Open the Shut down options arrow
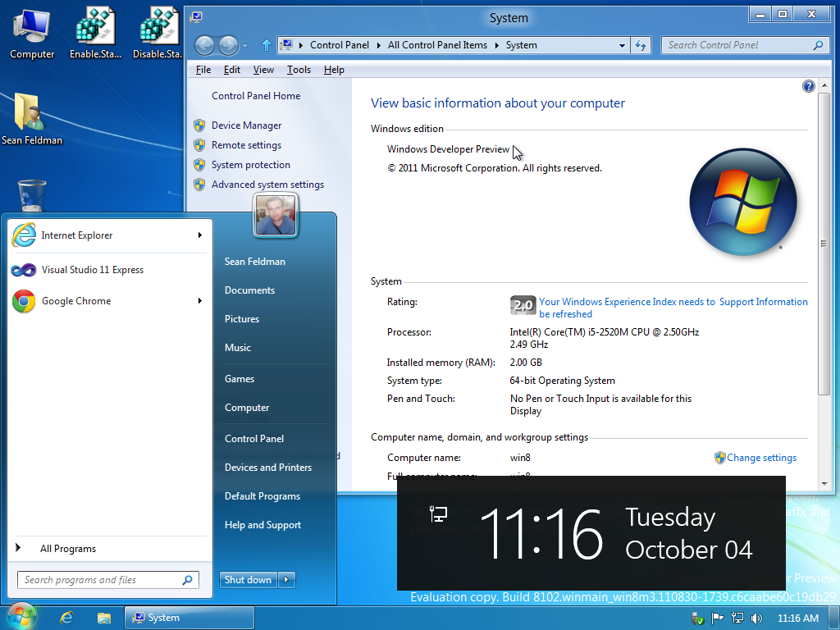The image size is (840, 630). [286, 580]
